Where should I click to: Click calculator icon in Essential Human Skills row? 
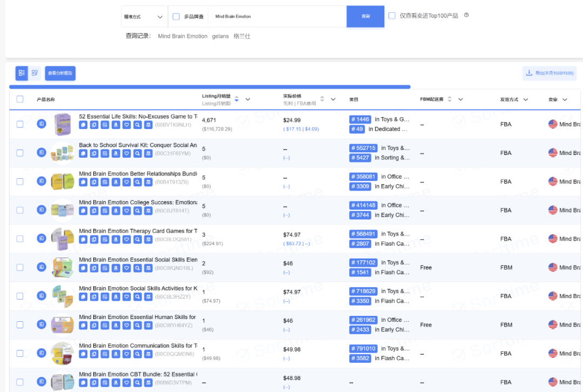coord(105,326)
